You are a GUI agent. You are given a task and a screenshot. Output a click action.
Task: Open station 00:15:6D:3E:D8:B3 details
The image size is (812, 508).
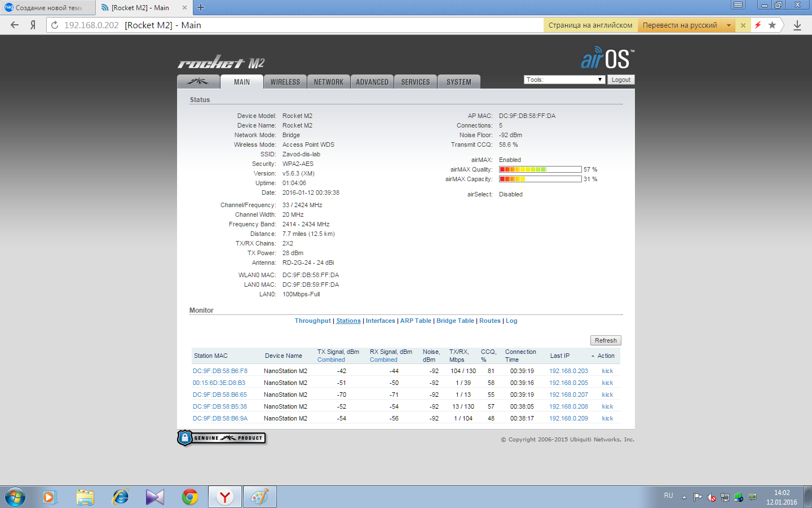point(219,383)
